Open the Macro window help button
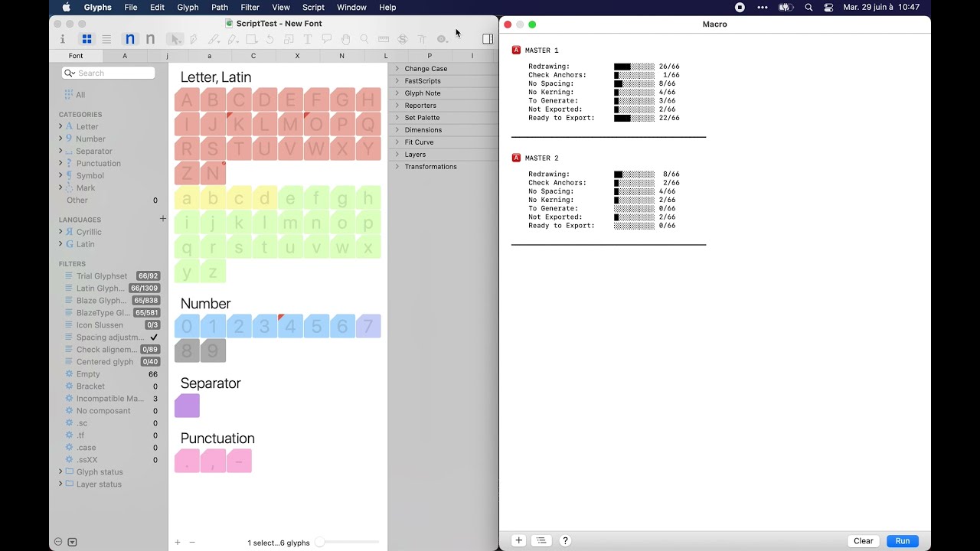980x551 pixels. [x=566, y=541]
